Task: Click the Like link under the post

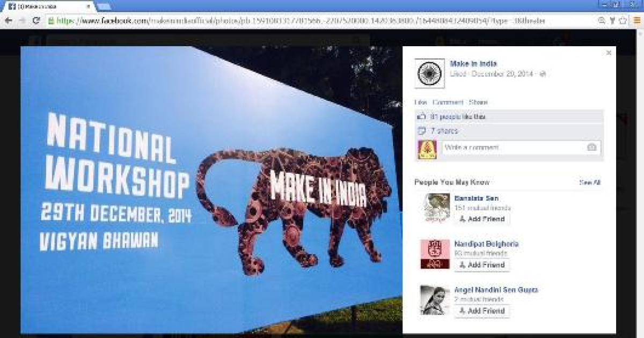Action: coord(421,102)
